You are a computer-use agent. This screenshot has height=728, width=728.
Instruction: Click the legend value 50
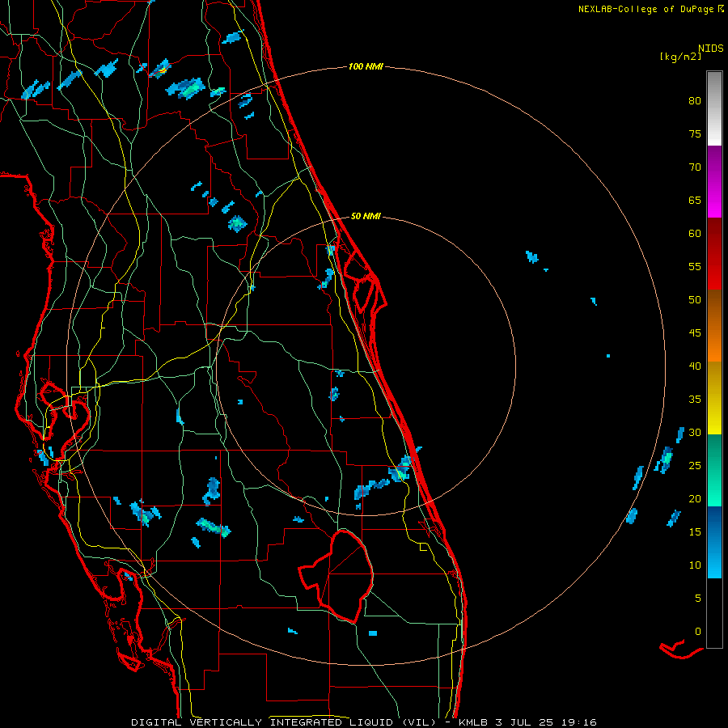695,300
